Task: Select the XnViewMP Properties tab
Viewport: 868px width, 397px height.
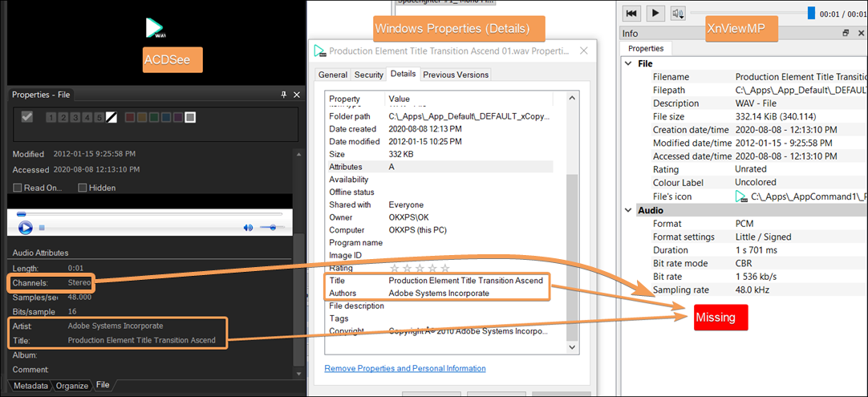Action: click(646, 49)
